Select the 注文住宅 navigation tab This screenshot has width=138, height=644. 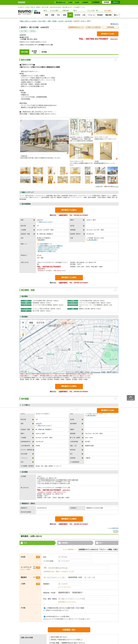[x=77, y=15]
